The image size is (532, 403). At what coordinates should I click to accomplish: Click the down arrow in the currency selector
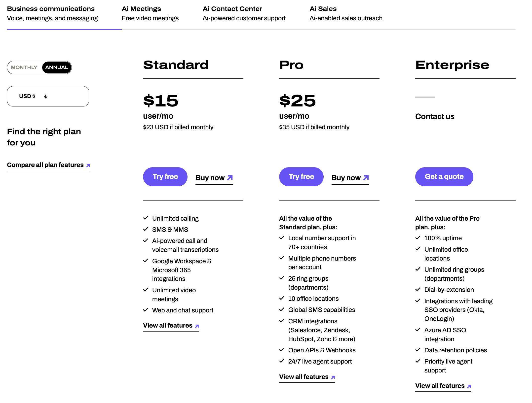[x=45, y=97]
